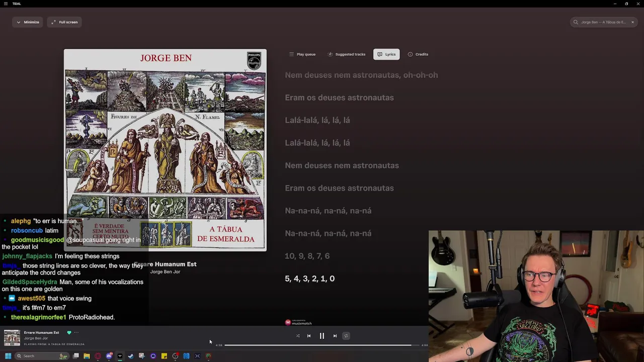This screenshot has height=362, width=644.
Task: Toggle the repeat mode button
Action: (346, 336)
